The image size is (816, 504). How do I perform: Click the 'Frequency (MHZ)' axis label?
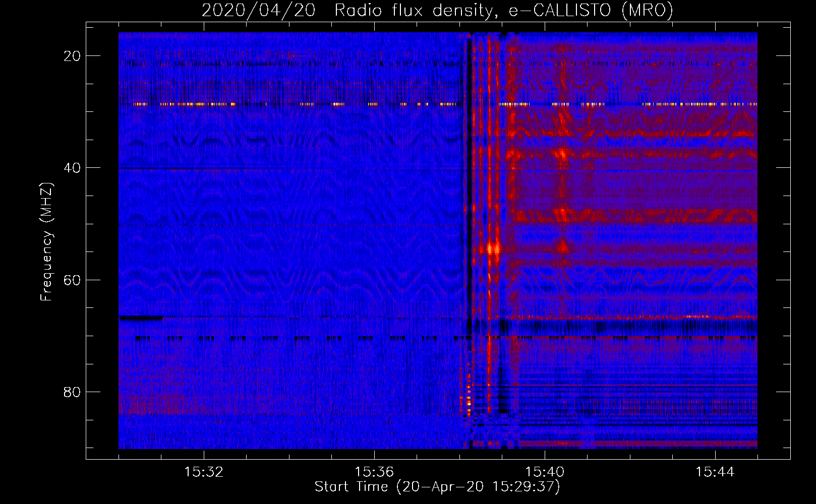(46, 242)
